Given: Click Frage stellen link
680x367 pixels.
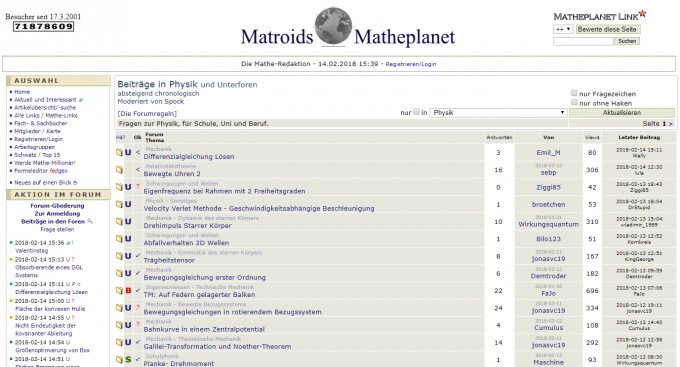Looking at the screenshot, I should click(57, 229).
